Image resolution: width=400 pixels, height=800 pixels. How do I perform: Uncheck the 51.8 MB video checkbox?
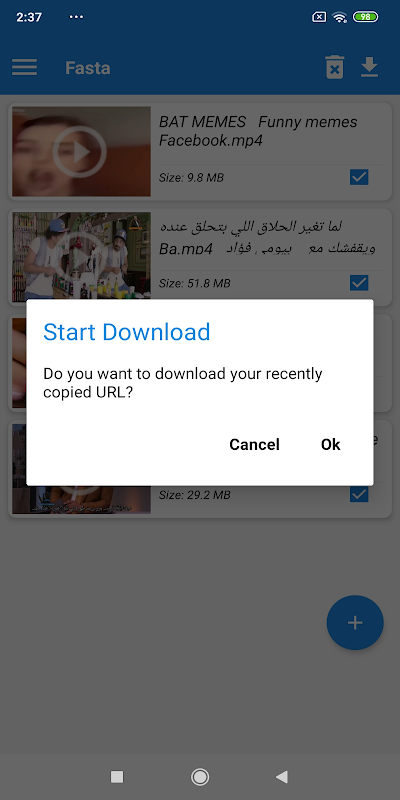pyautogui.click(x=359, y=282)
